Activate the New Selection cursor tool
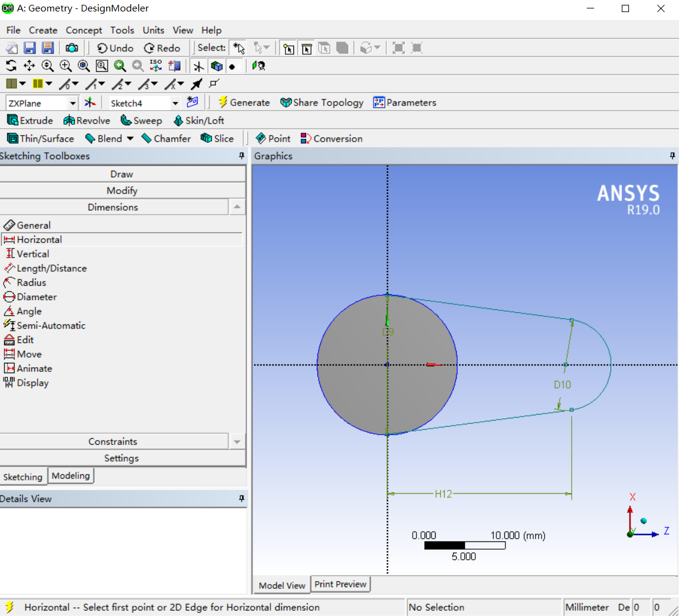Image resolution: width=679 pixels, height=616 pixels. pos(238,48)
